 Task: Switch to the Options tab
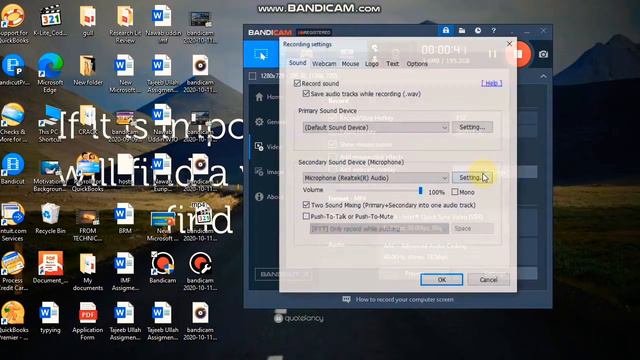(417, 64)
